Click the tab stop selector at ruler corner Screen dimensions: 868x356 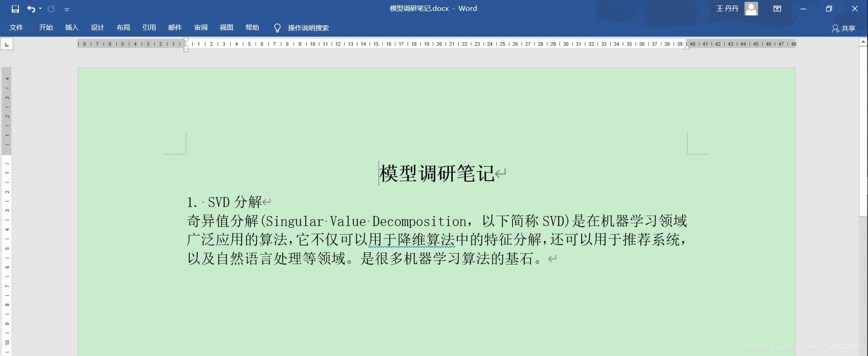(7, 44)
